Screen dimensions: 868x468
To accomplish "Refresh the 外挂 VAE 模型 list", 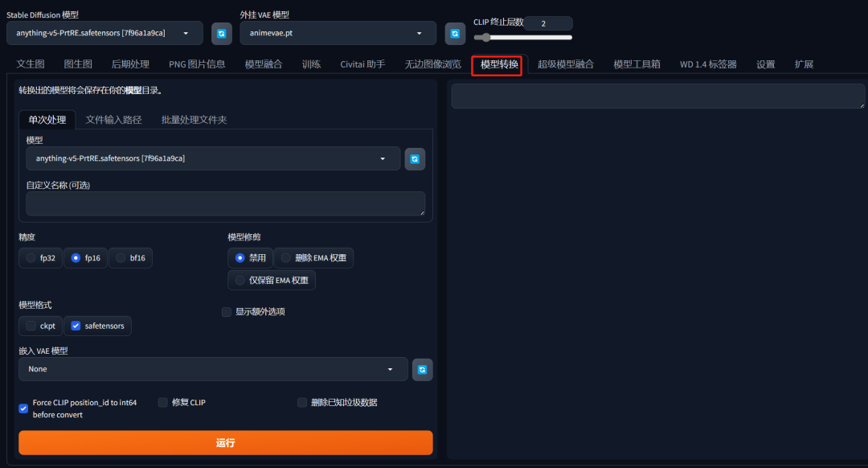I will (x=455, y=33).
